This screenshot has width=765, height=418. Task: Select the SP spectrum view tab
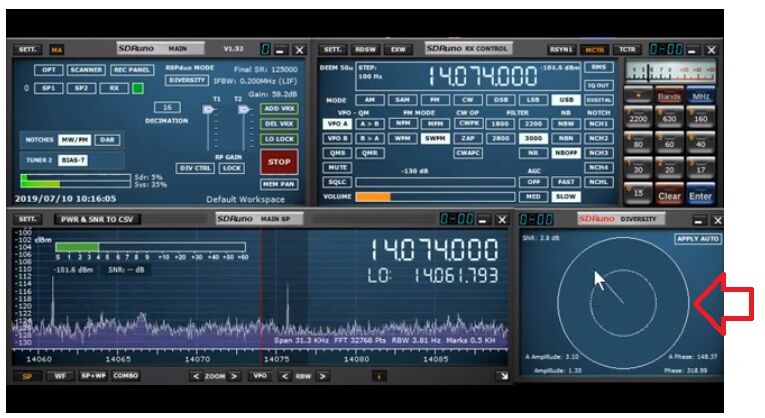pyautogui.click(x=27, y=376)
